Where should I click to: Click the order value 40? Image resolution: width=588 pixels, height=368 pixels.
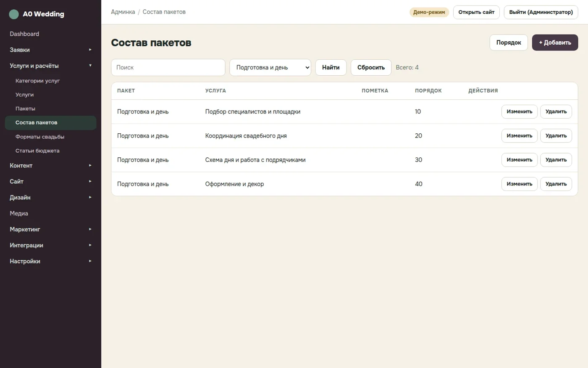tap(419, 184)
